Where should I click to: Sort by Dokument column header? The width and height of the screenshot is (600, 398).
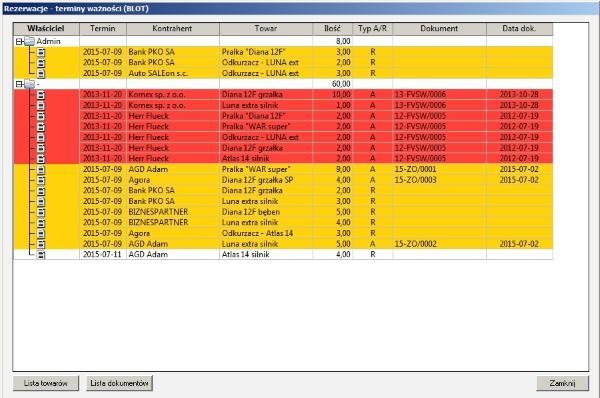click(x=439, y=29)
